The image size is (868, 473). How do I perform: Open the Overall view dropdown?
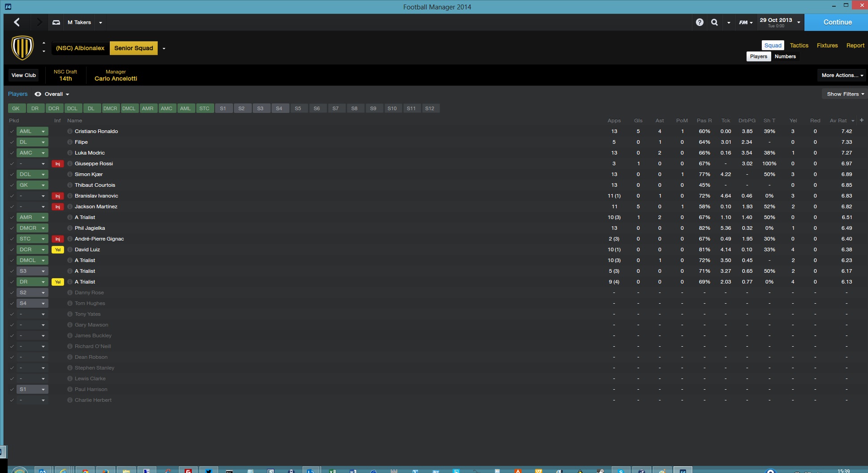click(57, 94)
